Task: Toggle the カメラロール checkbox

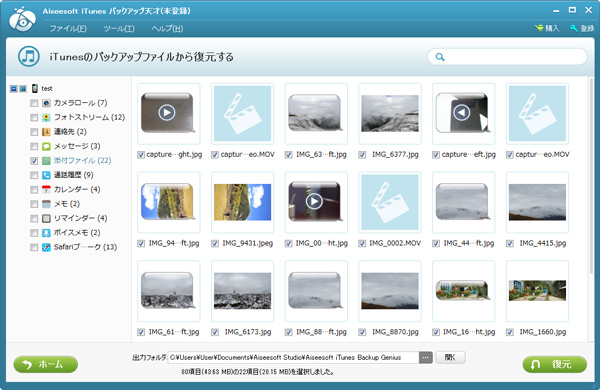Action: point(34,103)
